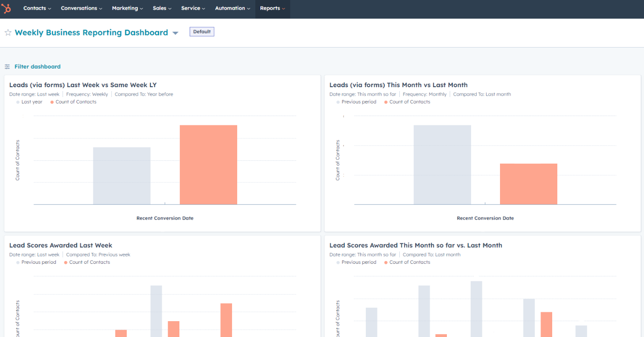Open the Service navigation menu
644x337 pixels.
pyautogui.click(x=193, y=8)
